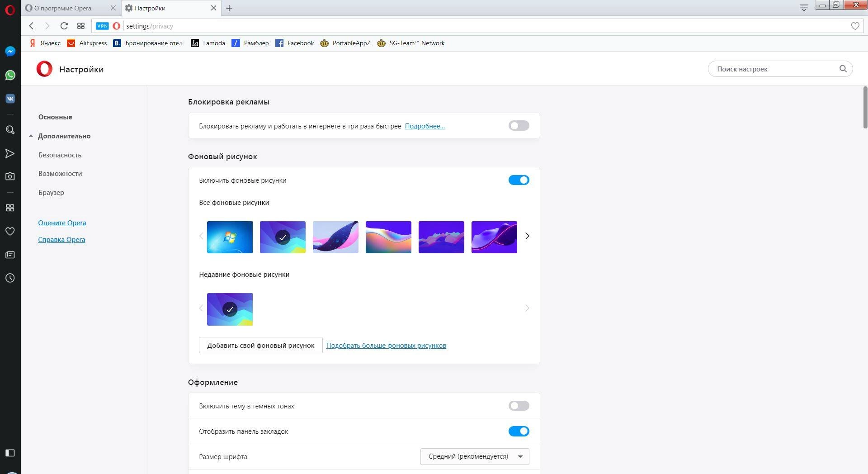868x474 pixels.
Task: Disable background wallpapers toggle
Action: coord(519,180)
